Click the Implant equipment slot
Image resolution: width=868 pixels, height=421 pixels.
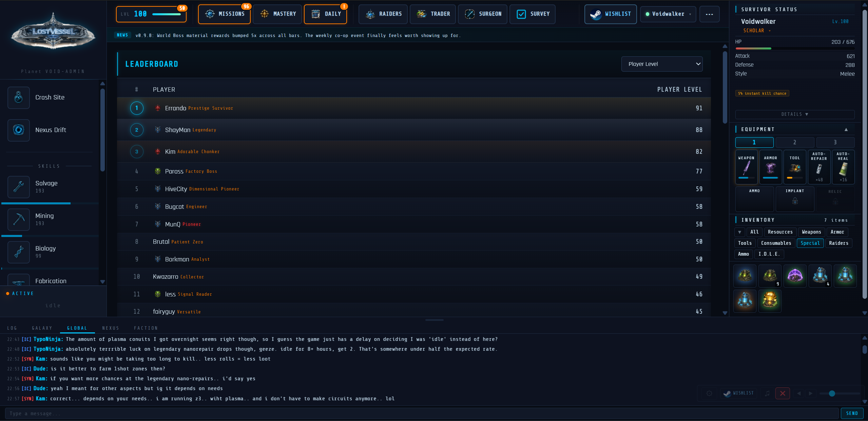795,199
